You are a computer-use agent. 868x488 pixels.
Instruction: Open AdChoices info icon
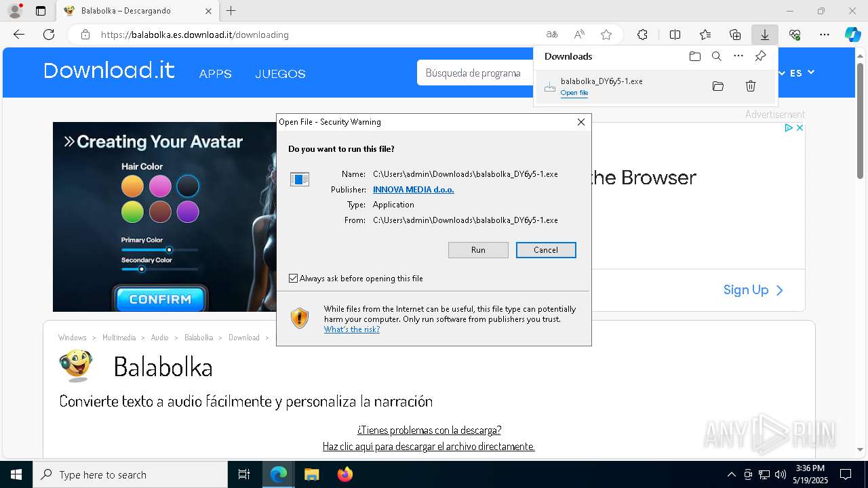789,127
